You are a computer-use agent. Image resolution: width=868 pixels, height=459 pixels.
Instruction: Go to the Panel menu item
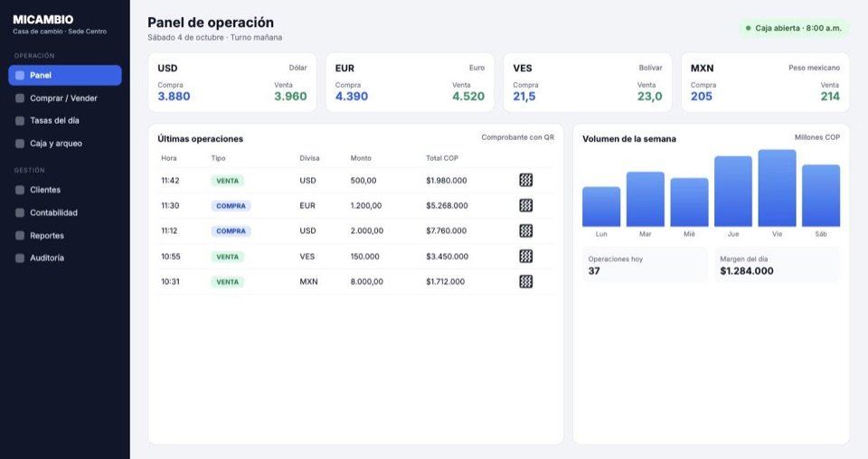[65, 75]
